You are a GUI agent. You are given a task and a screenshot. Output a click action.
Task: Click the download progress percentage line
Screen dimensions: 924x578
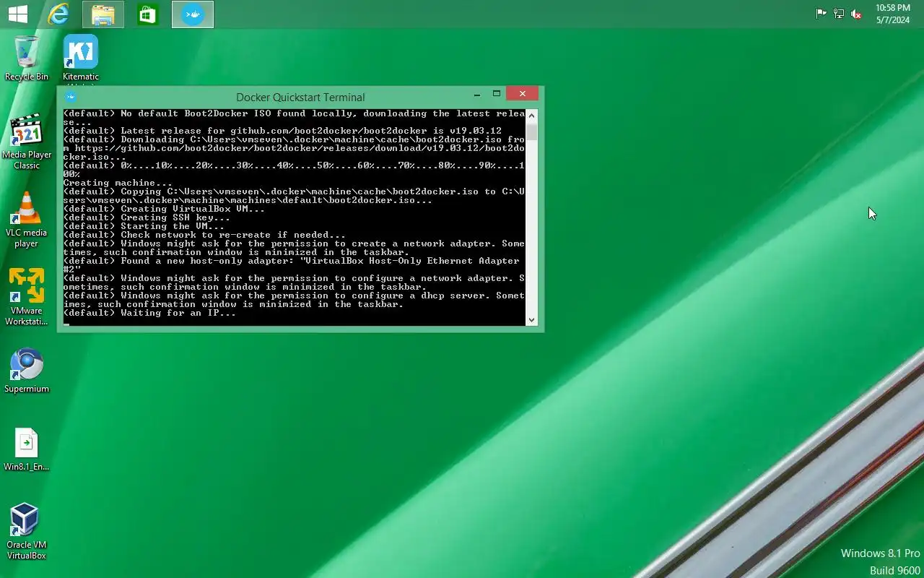(x=294, y=170)
